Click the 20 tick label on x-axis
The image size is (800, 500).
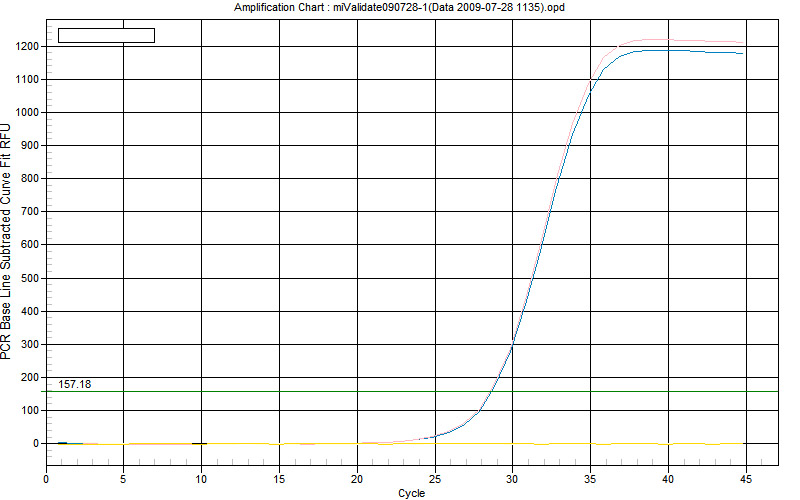click(x=357, y=478)
